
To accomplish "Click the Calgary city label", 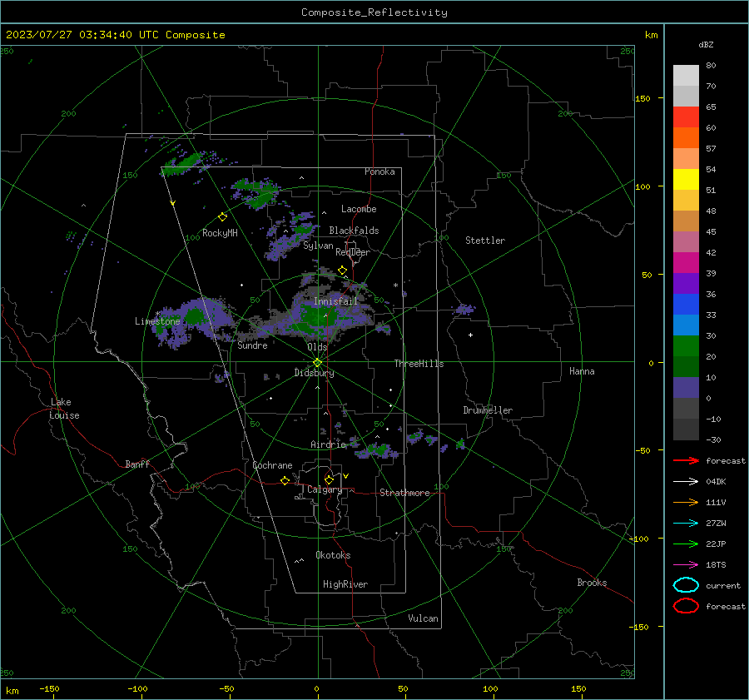I will click(x=325, y=489).
